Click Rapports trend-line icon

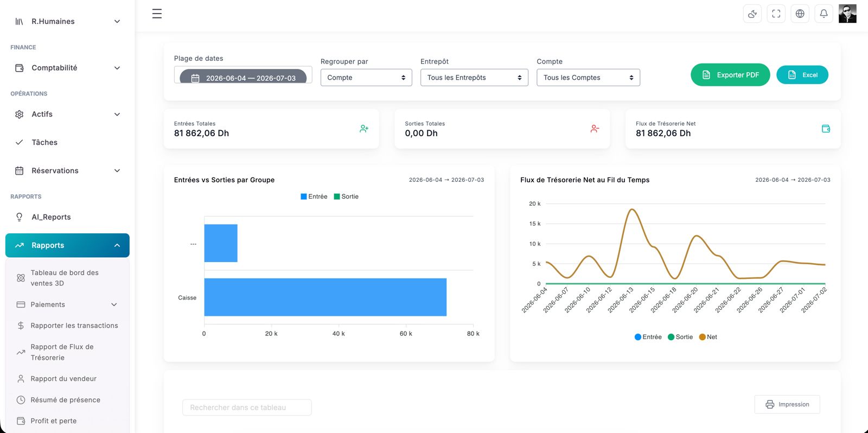pos(20,245)
